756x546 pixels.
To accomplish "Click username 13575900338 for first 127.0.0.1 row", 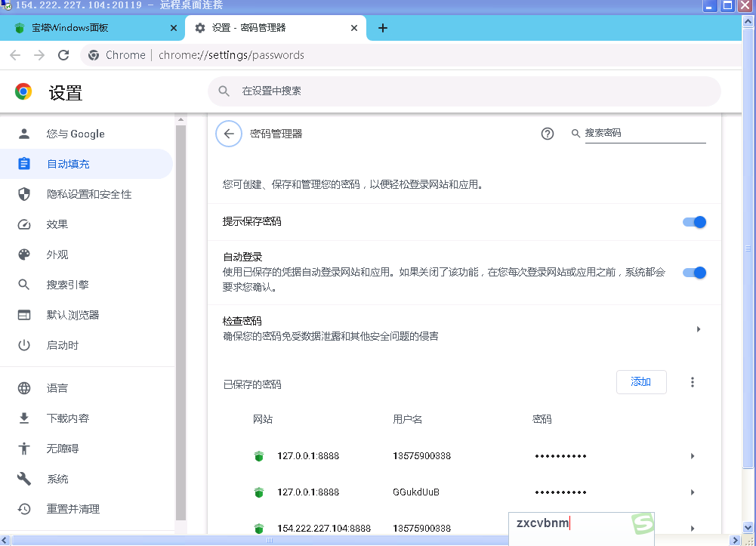I will point(422,456).
